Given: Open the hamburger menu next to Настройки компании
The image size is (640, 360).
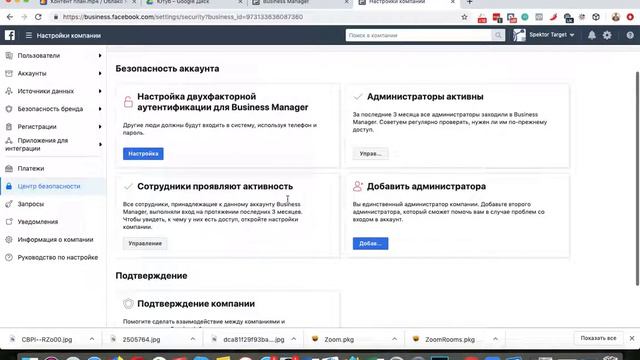Looking at the screenshot, I should (29, 36).
